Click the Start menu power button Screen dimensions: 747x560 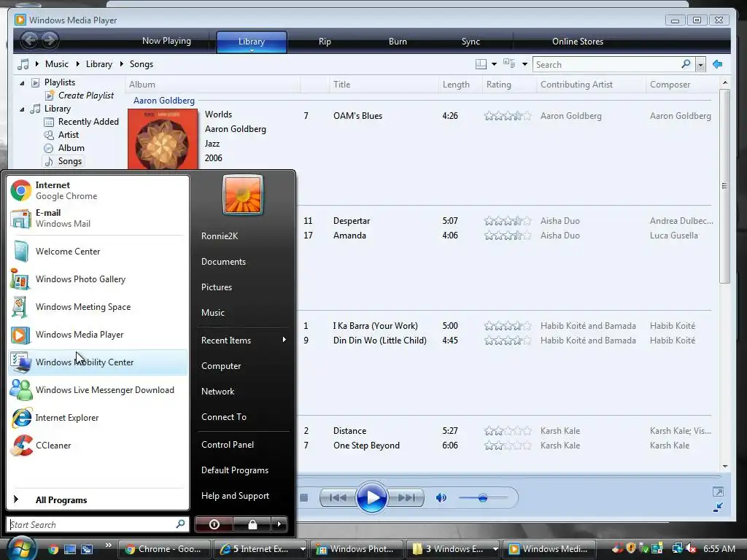point(214,524)
